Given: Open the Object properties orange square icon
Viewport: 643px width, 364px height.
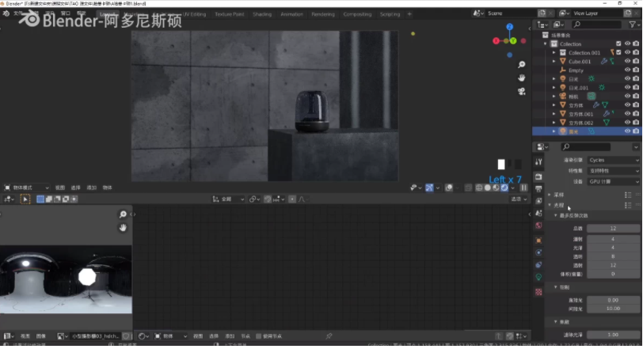Looking at the screenshot, I should pos(538,241).
